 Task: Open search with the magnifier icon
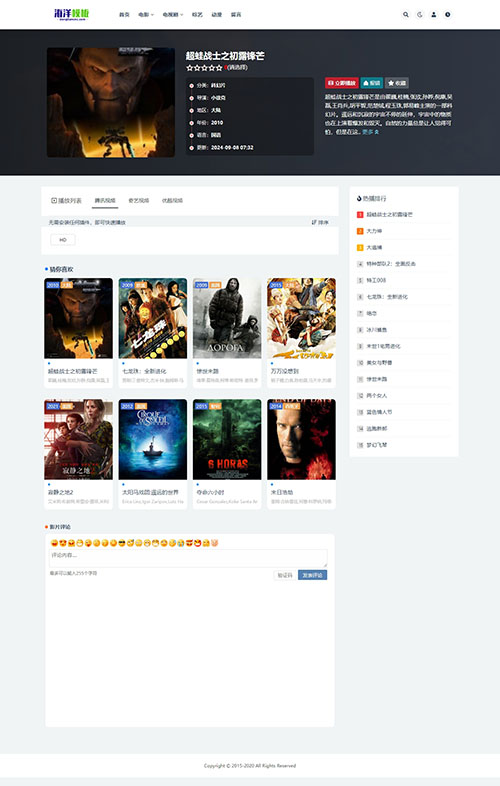(406, 15)
